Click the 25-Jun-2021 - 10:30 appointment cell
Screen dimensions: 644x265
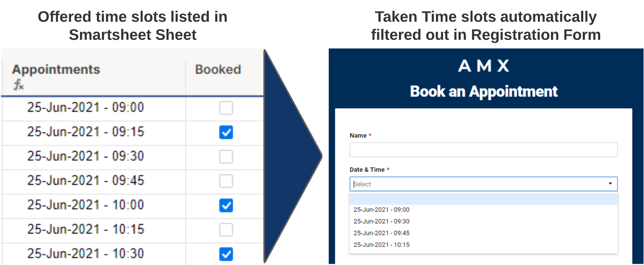(85, 254)
